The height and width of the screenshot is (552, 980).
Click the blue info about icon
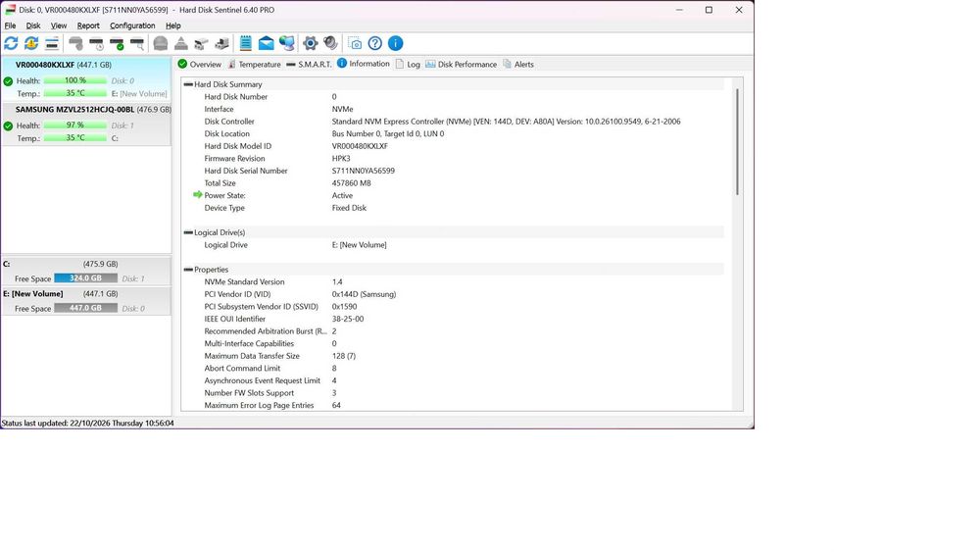coord(396,43)
